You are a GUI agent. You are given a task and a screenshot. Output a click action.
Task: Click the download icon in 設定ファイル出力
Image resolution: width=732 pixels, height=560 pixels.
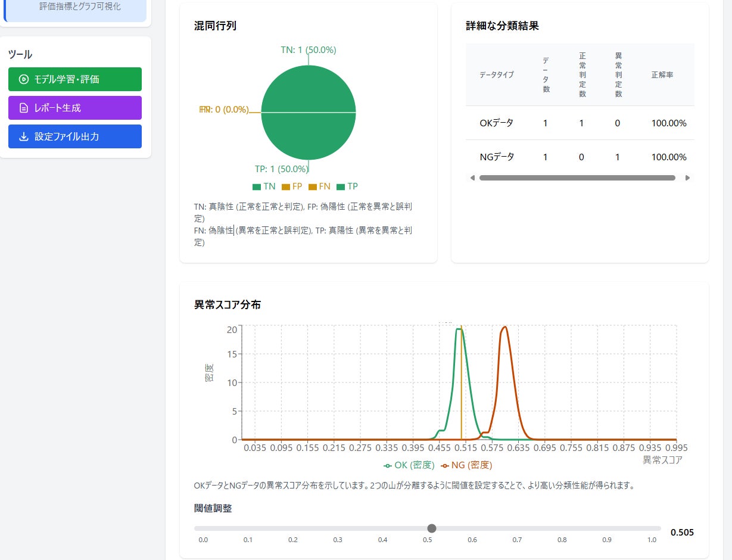pos(24,136)
